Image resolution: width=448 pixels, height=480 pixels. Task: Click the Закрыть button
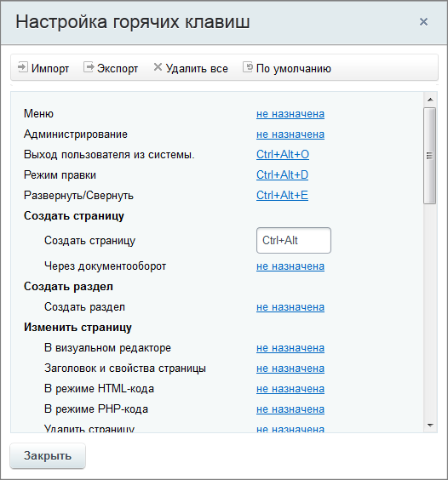tap(48, 455)
